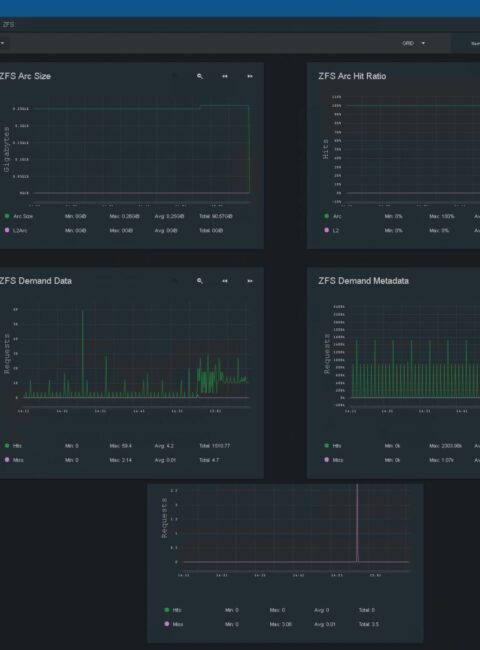Click the ZFS Demand Metadata title
Image resolution: width=480 pixels, height=650 pixels.
pyautogui.click(x=364, y=281)
